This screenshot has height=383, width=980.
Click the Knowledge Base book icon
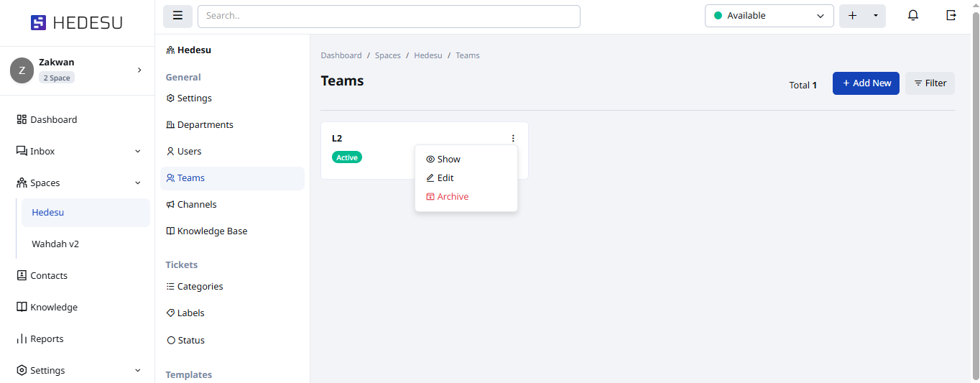(x=170, y=231)
